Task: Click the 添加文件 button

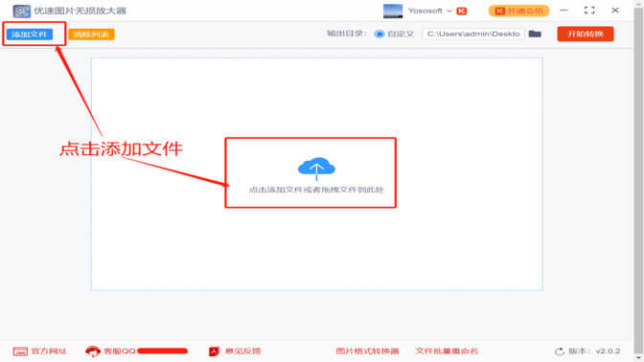Action: coord(29,34)
